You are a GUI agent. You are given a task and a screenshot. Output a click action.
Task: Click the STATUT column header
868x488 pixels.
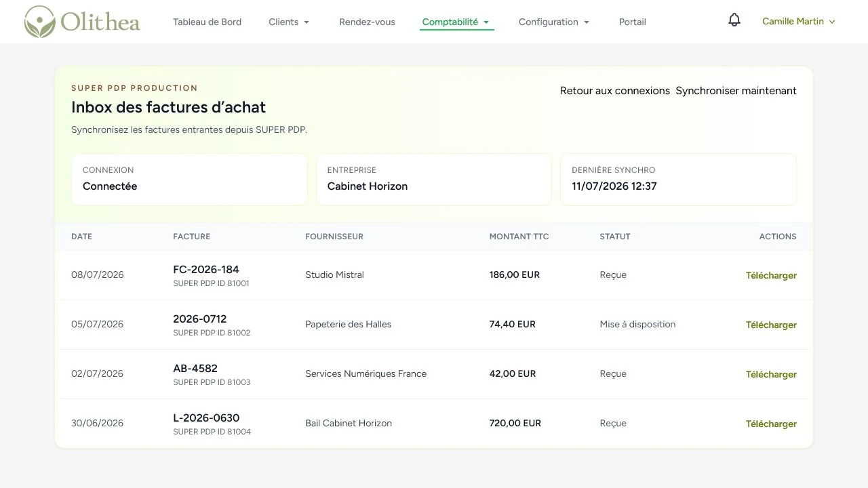point(615,237)
